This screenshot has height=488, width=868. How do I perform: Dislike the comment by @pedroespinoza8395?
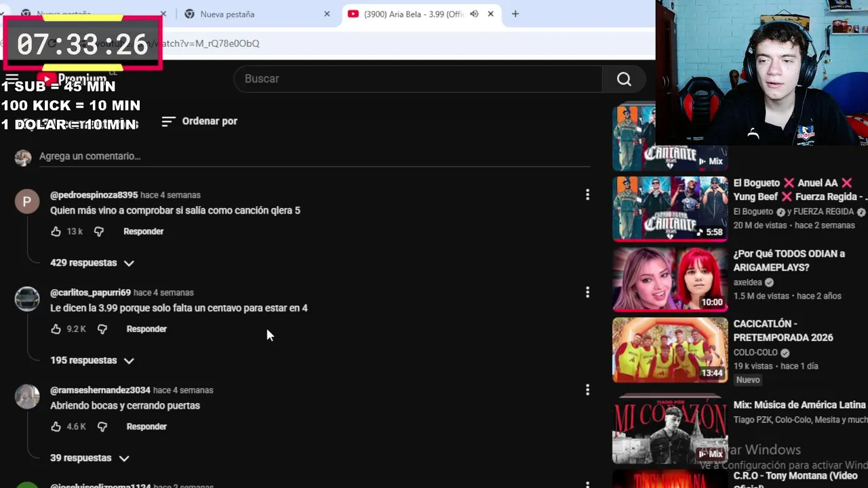tap(99, 232)
